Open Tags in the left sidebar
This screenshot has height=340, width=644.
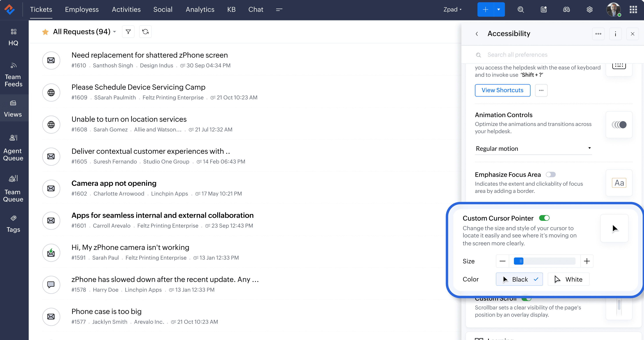14,224
